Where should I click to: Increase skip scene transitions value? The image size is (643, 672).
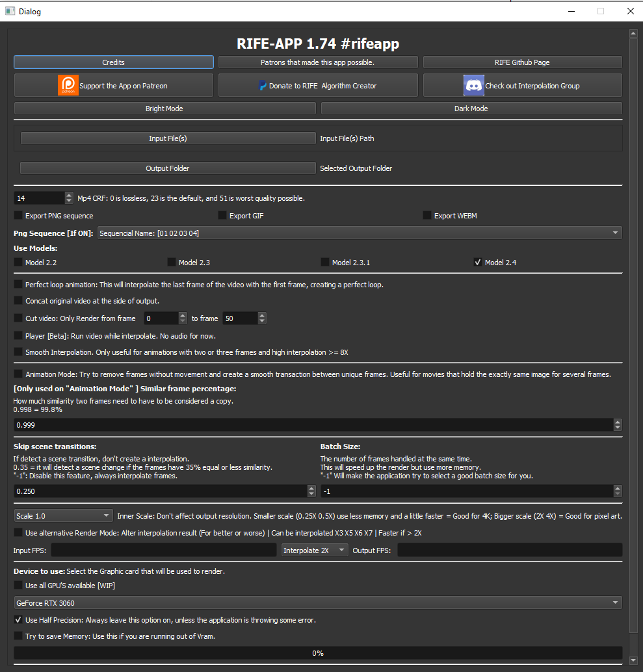(311, 488)
